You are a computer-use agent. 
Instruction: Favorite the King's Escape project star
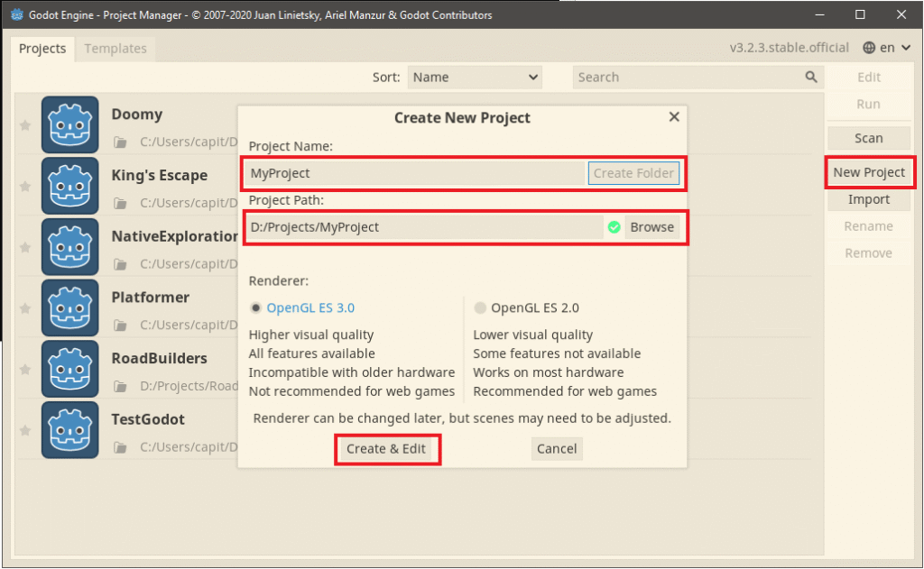tap(25, 186)
